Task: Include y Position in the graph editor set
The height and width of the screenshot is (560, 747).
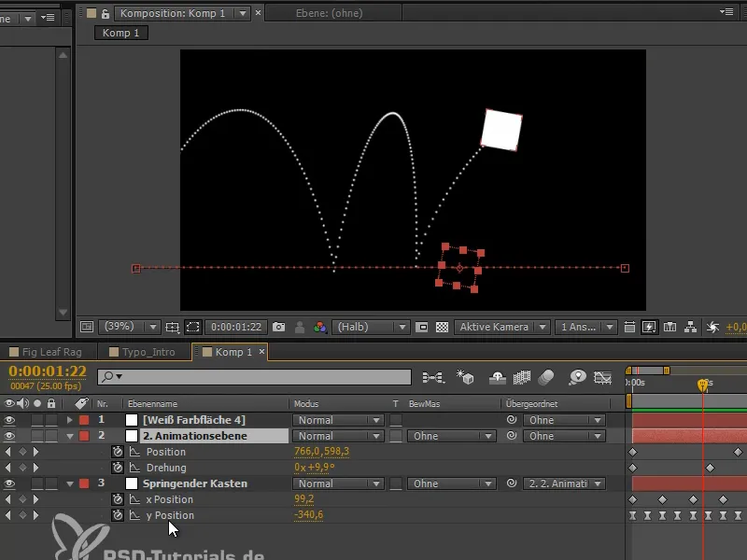Action: click(x=134, y=515)
